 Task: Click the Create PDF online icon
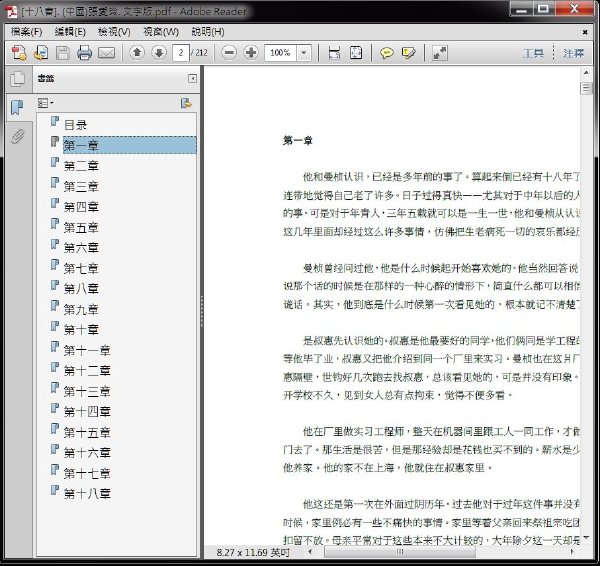click(19, 53)
